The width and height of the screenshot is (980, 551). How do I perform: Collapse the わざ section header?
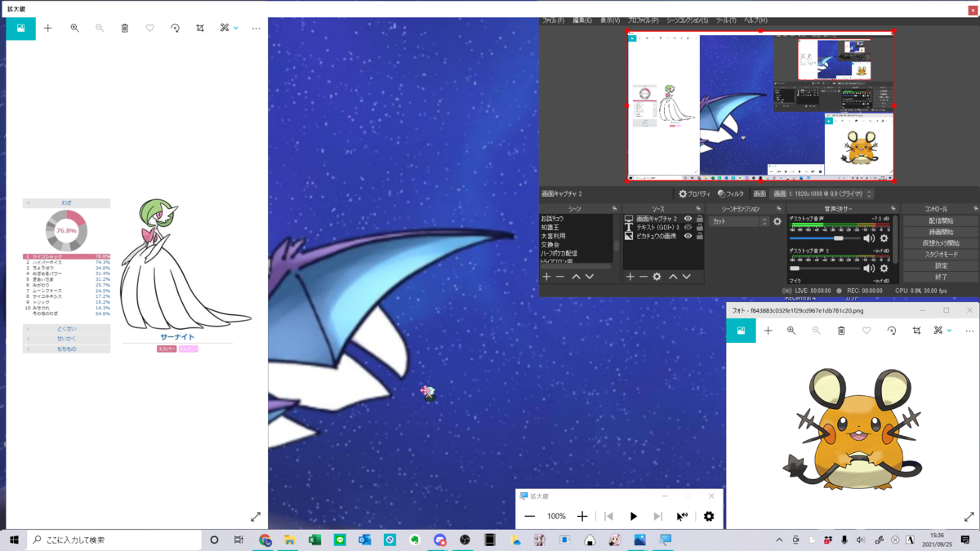(x=66, y=203)
